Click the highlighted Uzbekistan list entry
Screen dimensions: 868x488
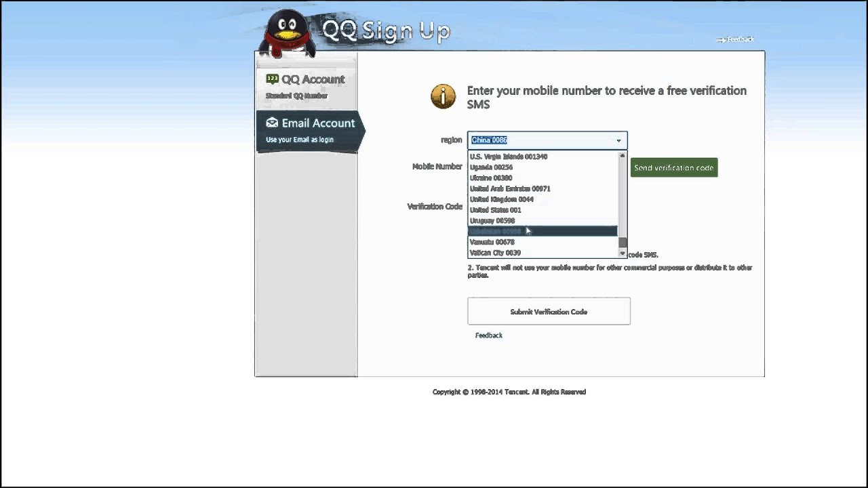tap(543, 231)
